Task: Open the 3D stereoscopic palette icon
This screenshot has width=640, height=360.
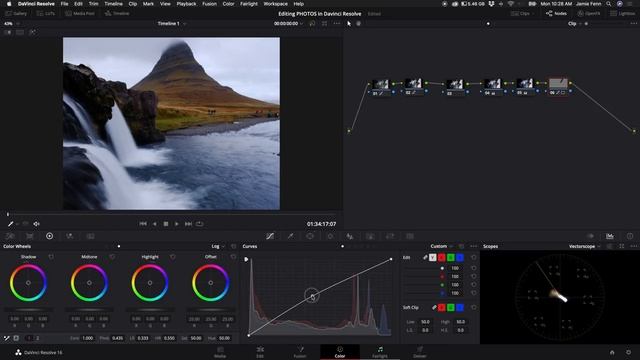Action: (x=410, y=236)
